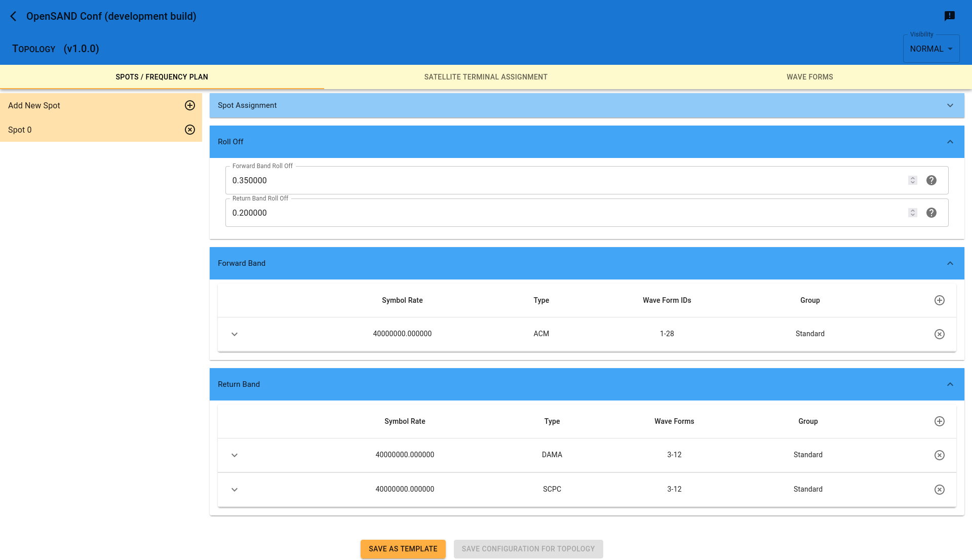Image resolution: width=972 pixels, height=560 pixels.
Task: Expand the SCPC return band row
Action: point(235,490)
